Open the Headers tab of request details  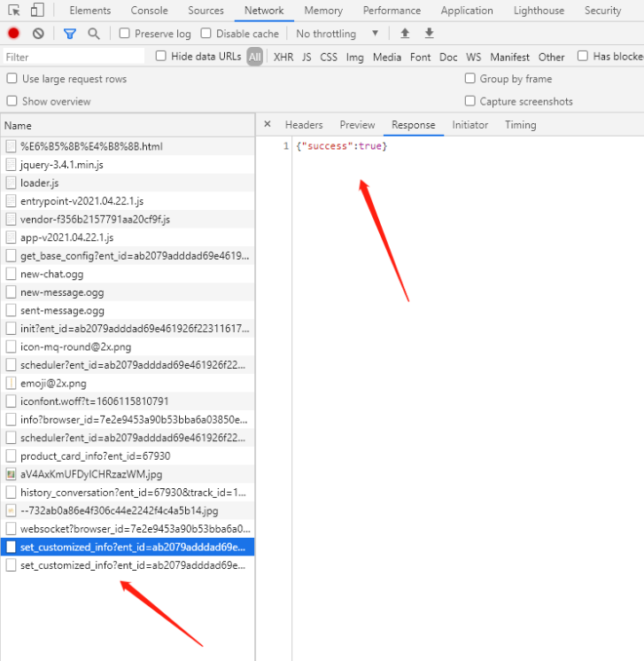pyautogui.click(x=304, y=125)
